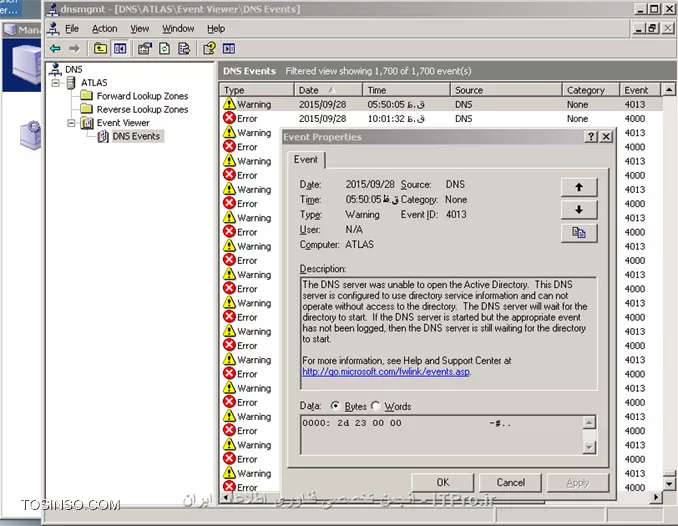Sort by the Category column header
Screen dimensions: 678x526
click(590, 90)
